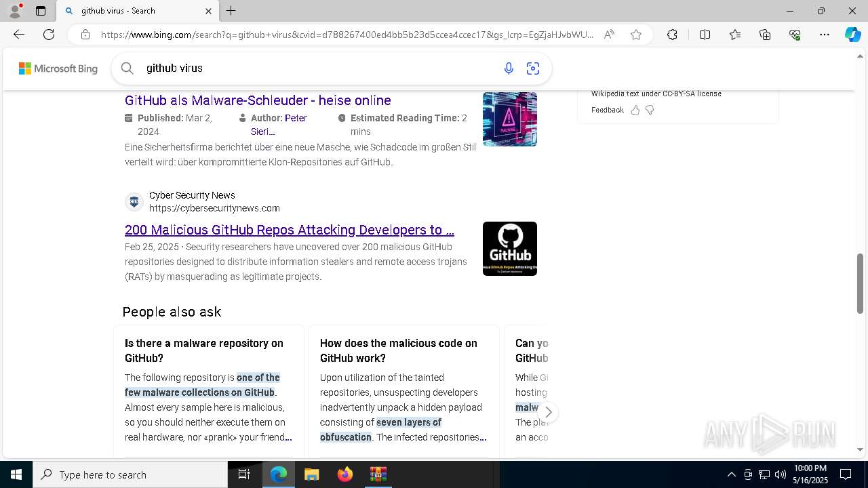Viewport: 868px width, 488px height.
Task: Show hidden system tray icons
Action: [x=731, y=474]
